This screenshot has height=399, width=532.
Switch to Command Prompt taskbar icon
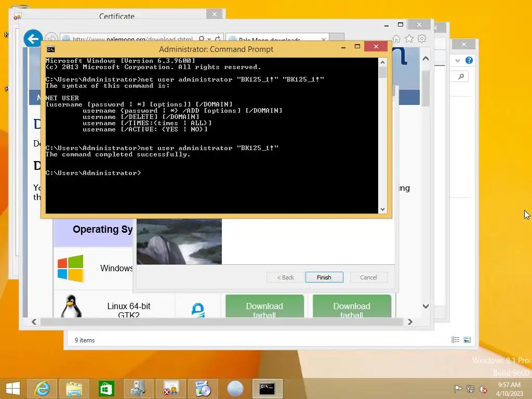click(x=268, y=389)
